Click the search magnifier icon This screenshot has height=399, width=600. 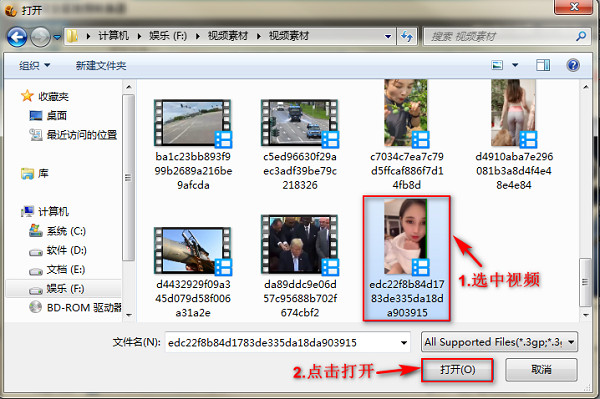[581, 36]
